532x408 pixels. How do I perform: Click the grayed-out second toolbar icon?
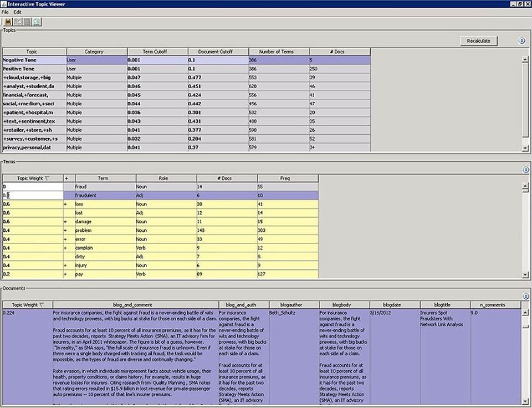[18, 22]
